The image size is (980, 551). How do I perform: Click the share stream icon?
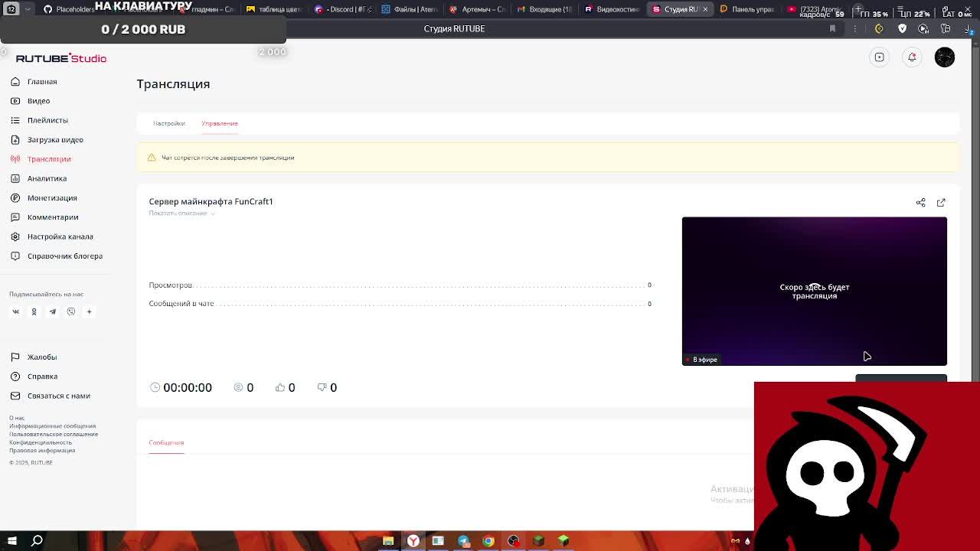pyautogui.click(x=920, y=203)
